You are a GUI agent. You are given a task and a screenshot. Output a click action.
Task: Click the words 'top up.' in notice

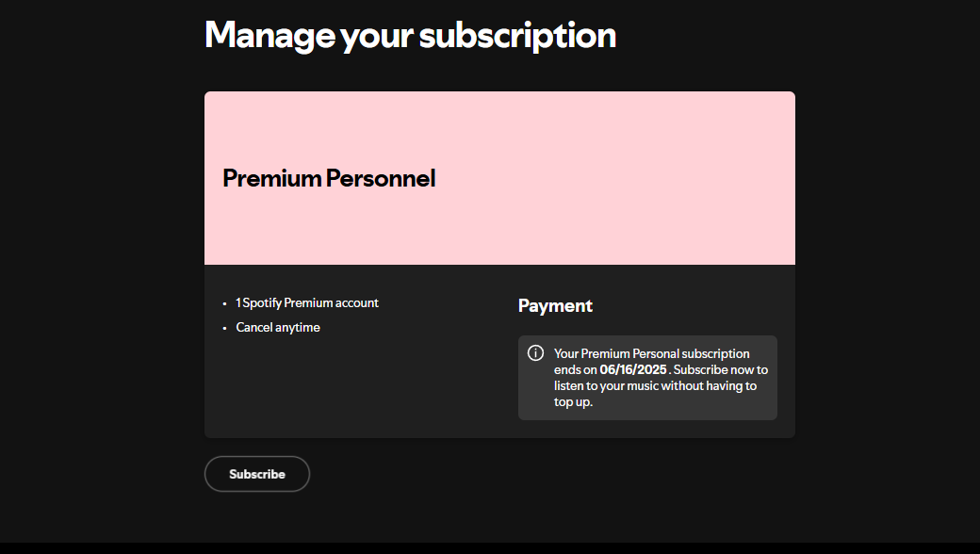573,402
